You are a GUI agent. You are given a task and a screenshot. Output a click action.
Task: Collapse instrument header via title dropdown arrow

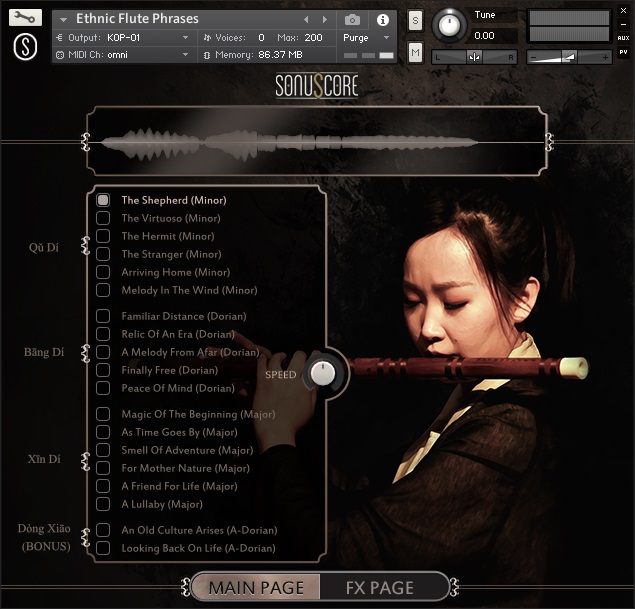63,19
